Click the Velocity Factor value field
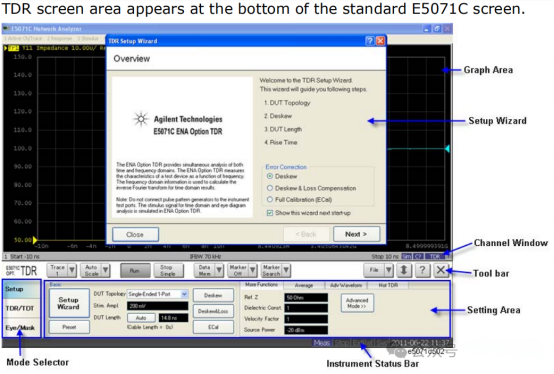The height and width of the screenshot is (374, 554). pyautogui.click(x=306, y=319)
